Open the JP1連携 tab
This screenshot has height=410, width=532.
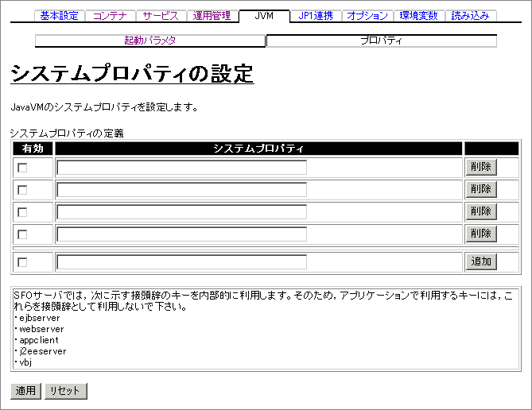click(316, 16)
